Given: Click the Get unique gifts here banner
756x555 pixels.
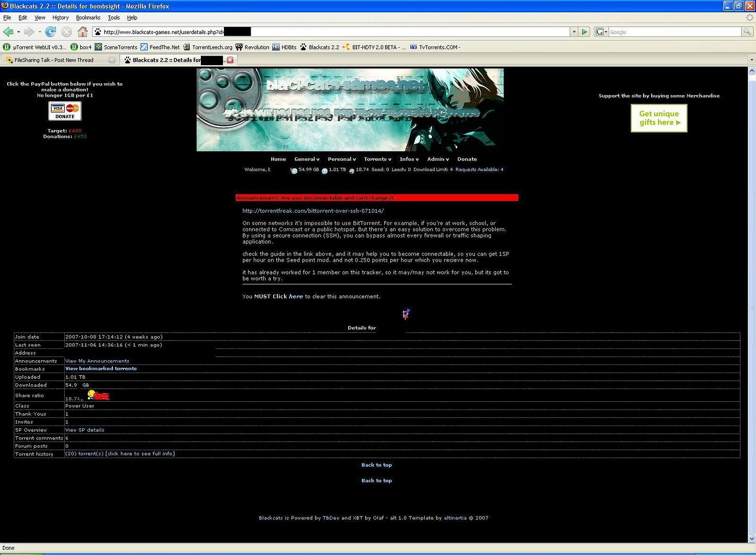Looking at the screenshot, I should point(659,118).
